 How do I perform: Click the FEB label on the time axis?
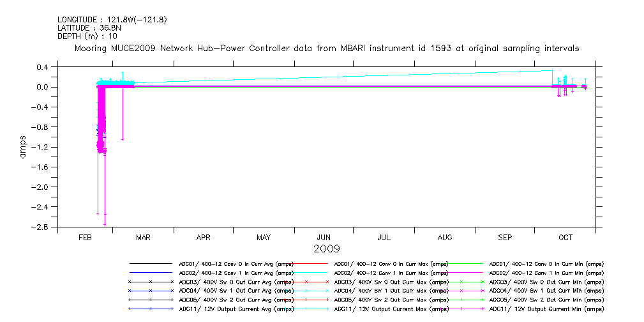(86, 238)
